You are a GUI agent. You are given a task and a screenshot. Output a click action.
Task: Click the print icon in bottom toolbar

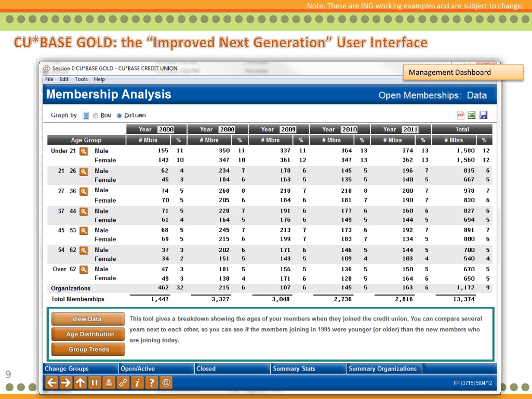coord(109,383)
